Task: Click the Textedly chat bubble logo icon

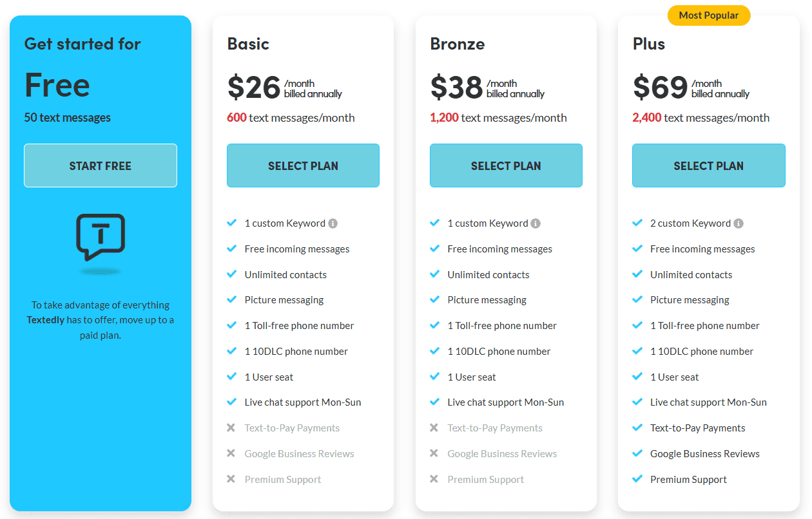Action: coord(101,237)
